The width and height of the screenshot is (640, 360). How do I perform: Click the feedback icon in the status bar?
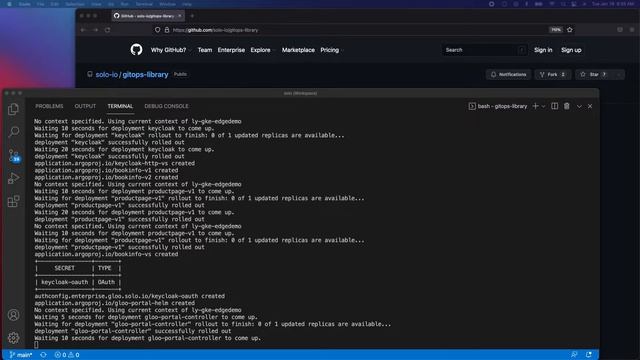click(x=574, y=355)
